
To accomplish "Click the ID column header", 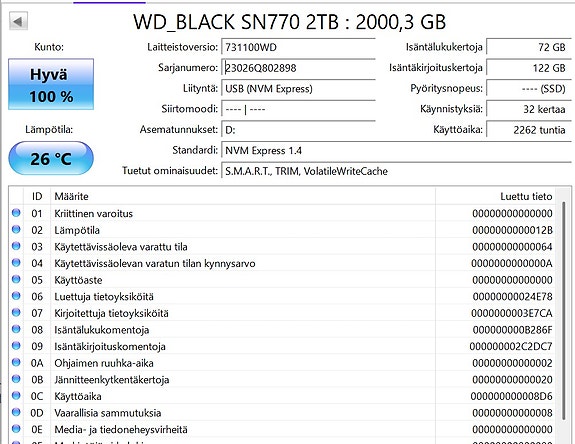I will pos(37,196).
